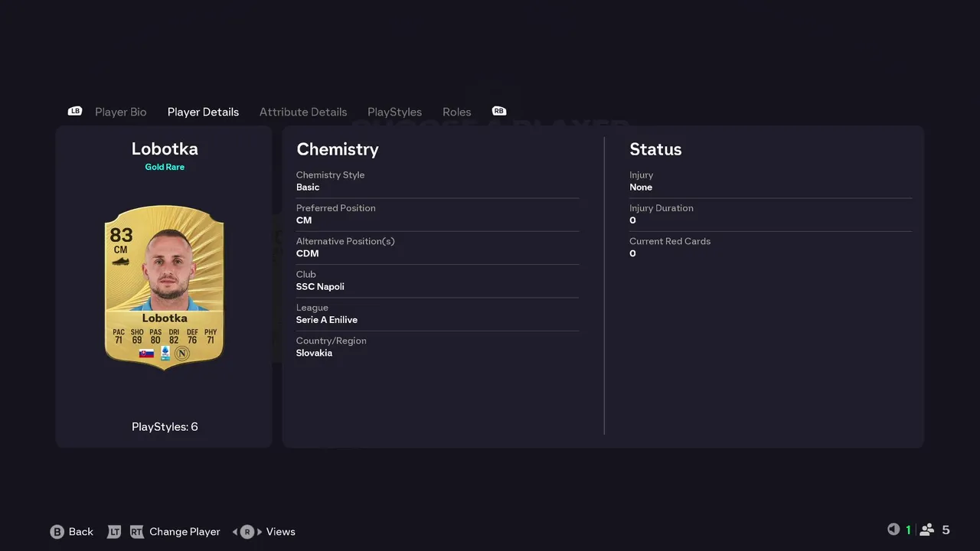Click Alternative Position value CDM

(x=307, y=253)
